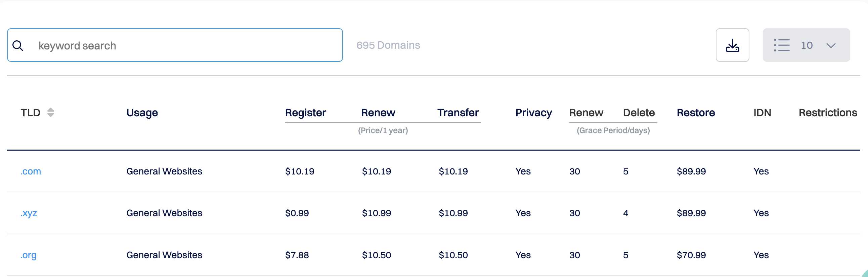
Task: Expand the rows-per-page chevron
Action: click(x=831, y=45)
